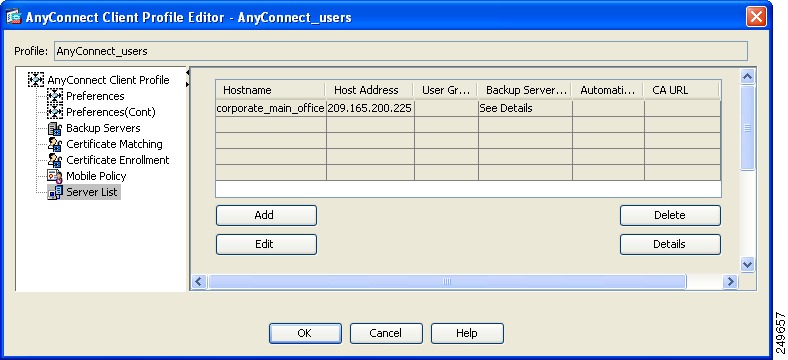Click the AnyConnect Client Profile root icon
Screen dimensions: 788x360
pyautogui.click(x=36, y=80)
